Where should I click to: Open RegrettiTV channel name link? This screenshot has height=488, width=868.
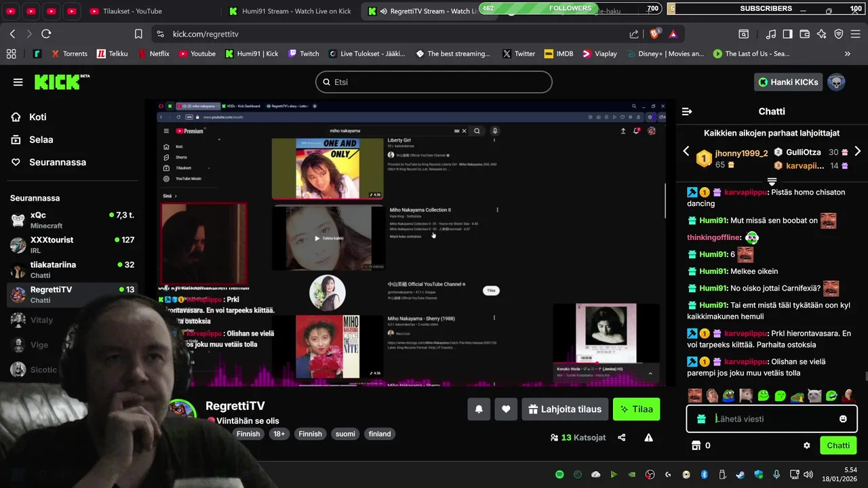tap(235, 406)
